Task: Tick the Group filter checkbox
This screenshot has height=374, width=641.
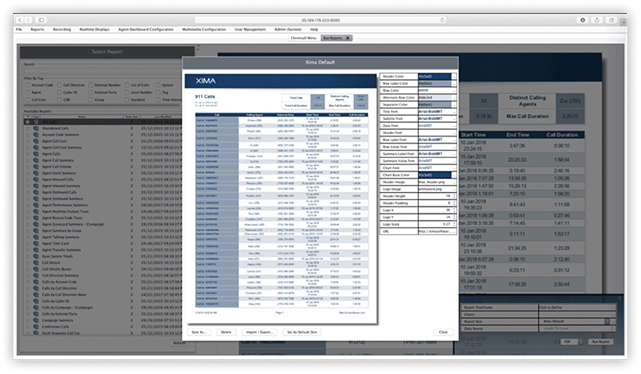Action: click(90, 100)
